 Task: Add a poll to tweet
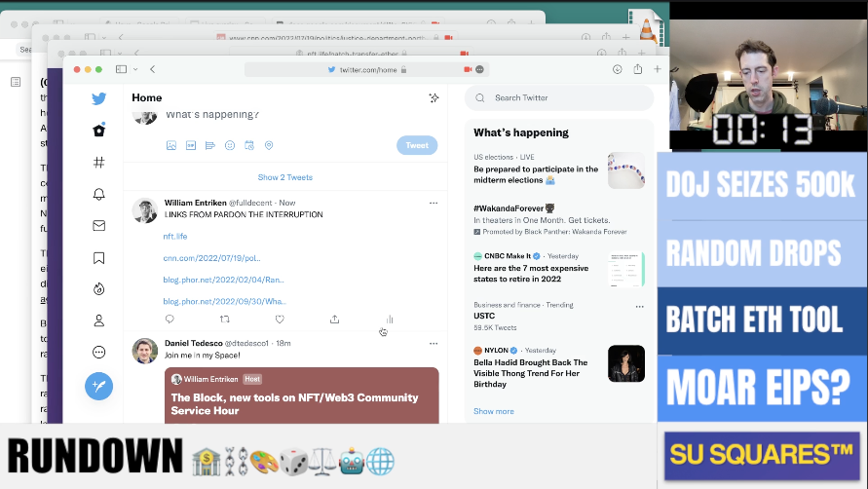click(x=209, y=145)
